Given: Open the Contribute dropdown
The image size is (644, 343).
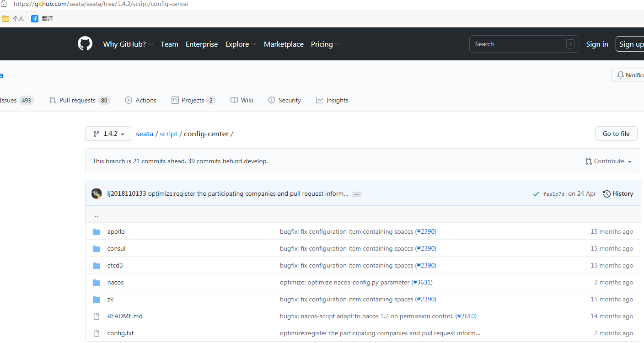Looking at the screenshot, I should coord(608,161).
